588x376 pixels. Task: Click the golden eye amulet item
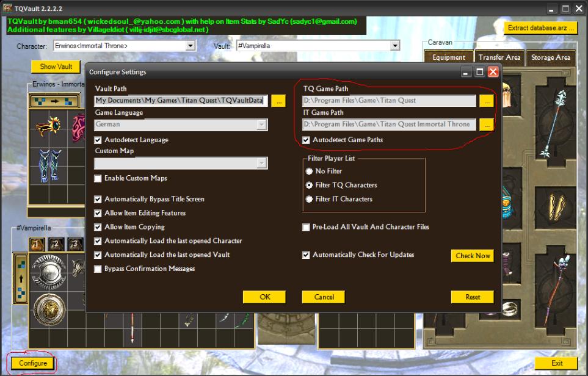tap(48, 127)
